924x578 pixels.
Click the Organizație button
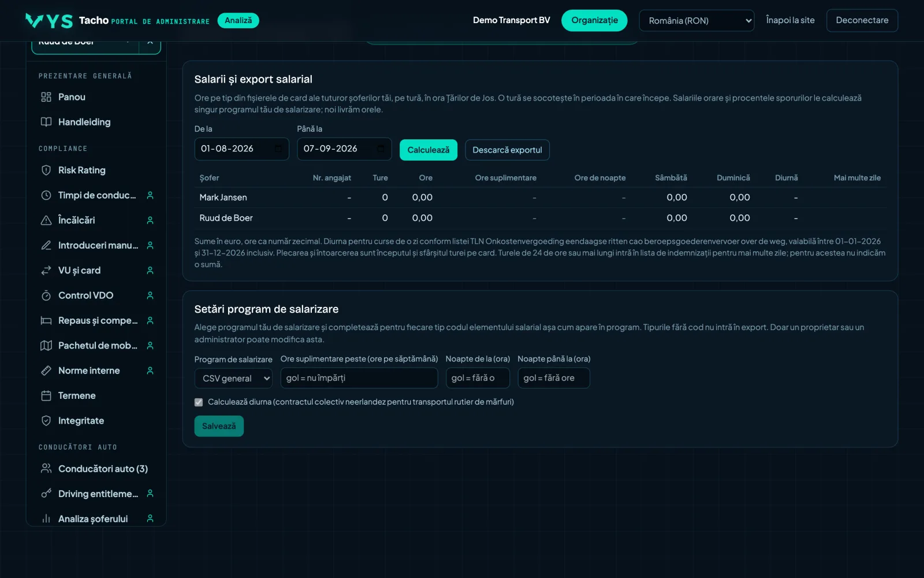594,20
